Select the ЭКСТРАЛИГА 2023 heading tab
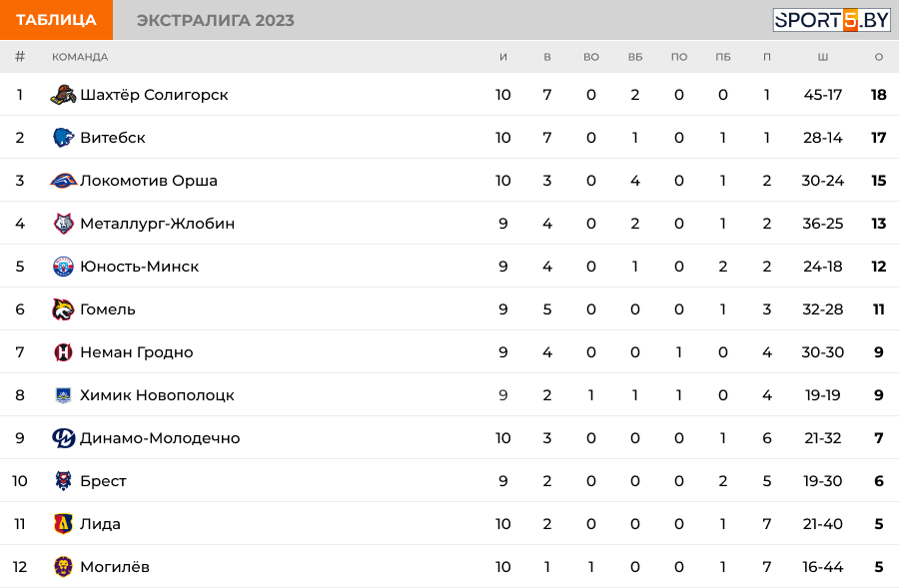The height and width of the screenshot is (588, 899). 216,20
